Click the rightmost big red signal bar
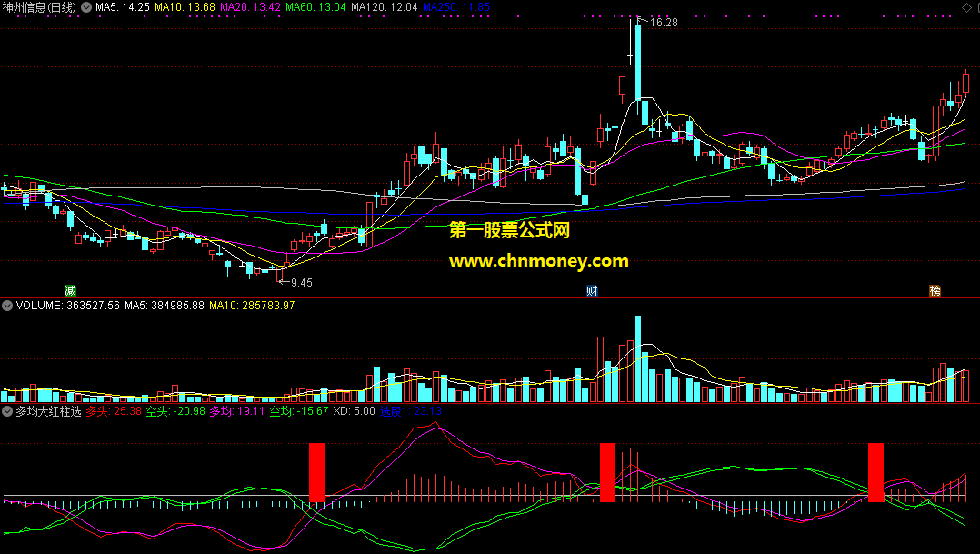 point(875,473)
